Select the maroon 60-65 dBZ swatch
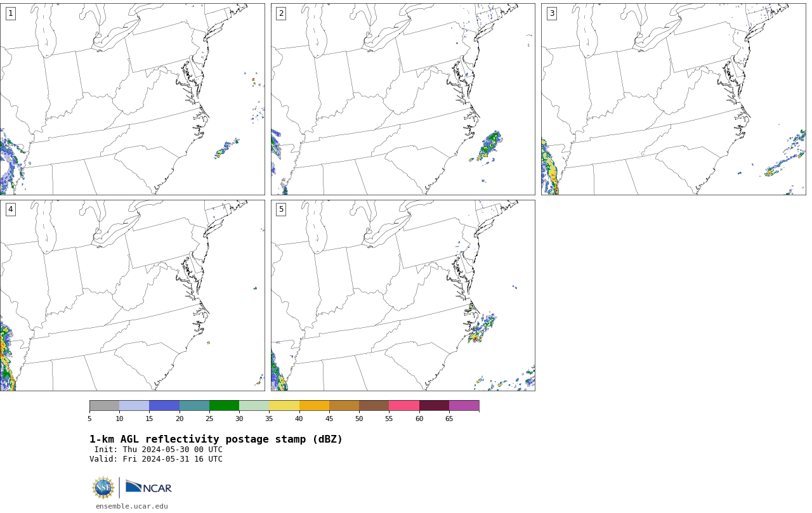Screen dimensions: 812x513 pyautogui.click(x=434, y=406)
